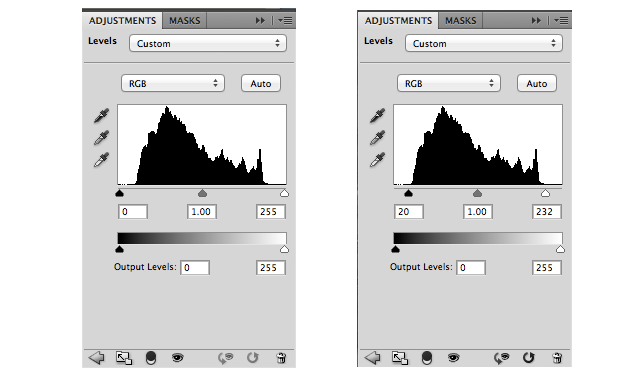The image size is (640, 392).
Task: Click Auto button in left panel
Action: pyautogui.click(x=261, y=83)
